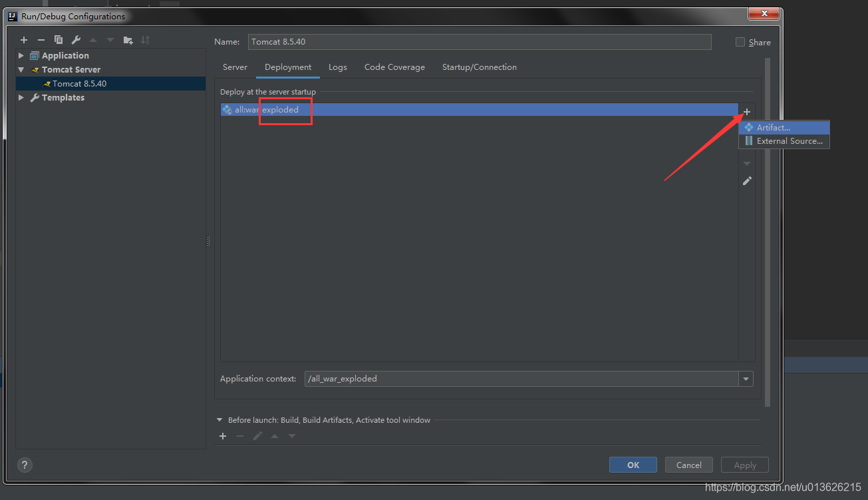The image size is (868, 500).
Task: Move configuration down in left toolbar
Action: coord(110,40)
